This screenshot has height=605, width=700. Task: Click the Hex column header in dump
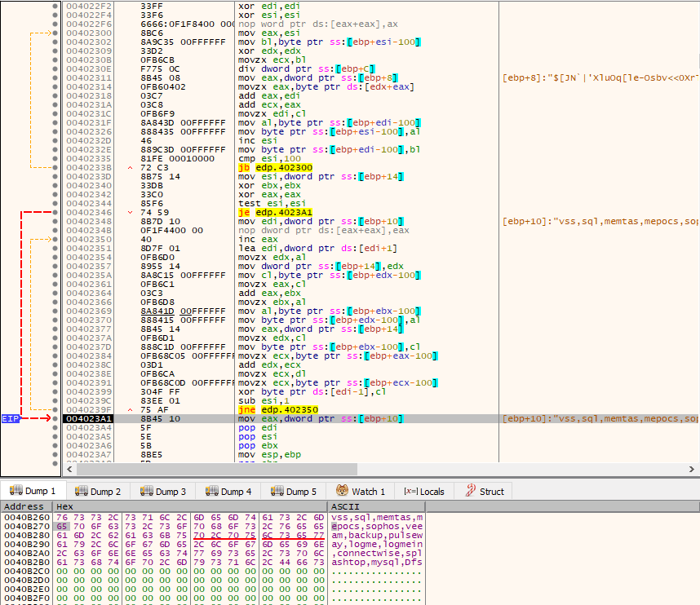(x=190, y=506)
